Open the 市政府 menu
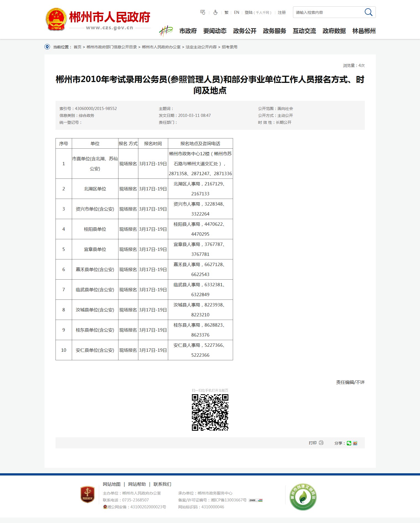Image resolution: width=420 pixels, height=523 pixels. click(x=188, y=31)
